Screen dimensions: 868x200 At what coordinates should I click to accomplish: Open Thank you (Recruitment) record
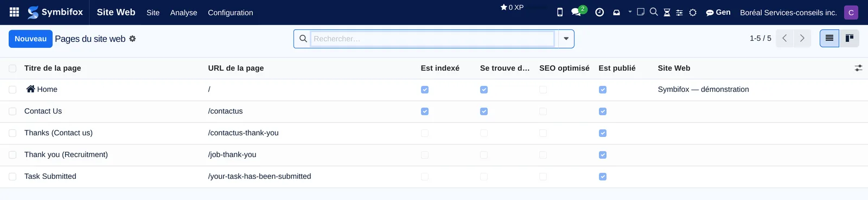(66, 154)
